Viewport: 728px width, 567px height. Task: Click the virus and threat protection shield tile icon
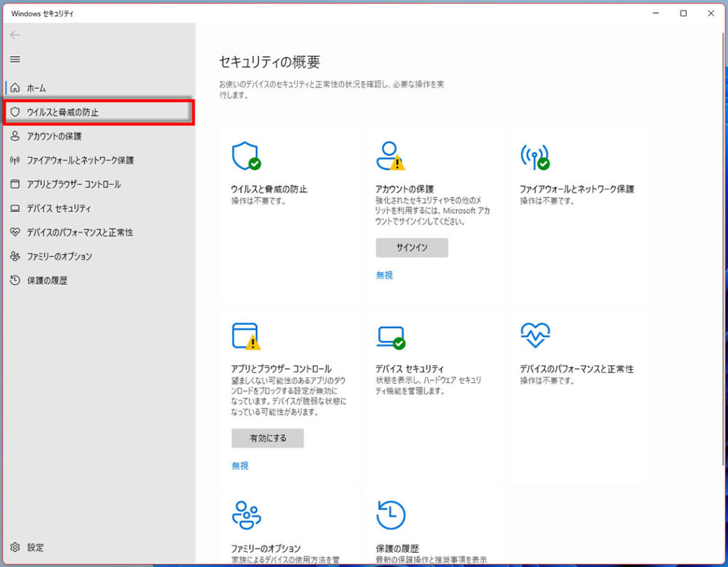[x=246, y=156]
